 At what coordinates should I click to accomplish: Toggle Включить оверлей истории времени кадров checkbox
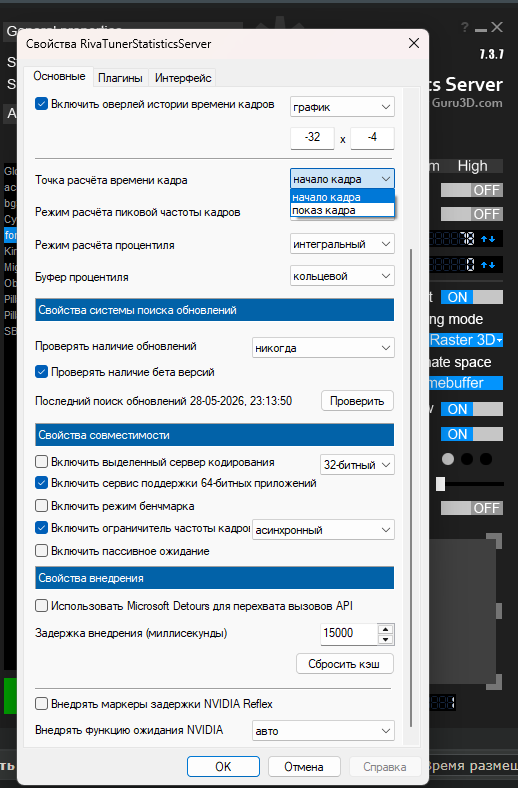41,104
